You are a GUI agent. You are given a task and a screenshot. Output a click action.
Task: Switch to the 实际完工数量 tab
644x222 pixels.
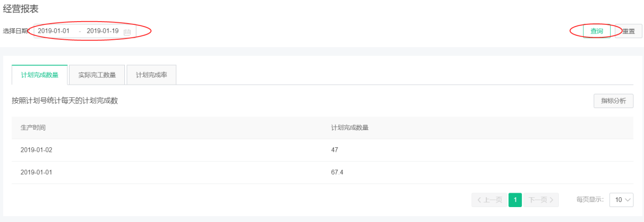(x=97, y=75)
